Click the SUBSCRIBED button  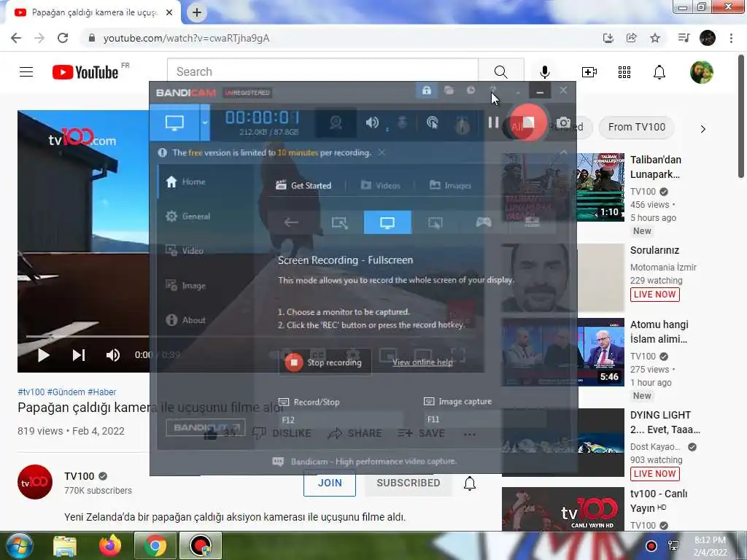[x=409, y=483]
